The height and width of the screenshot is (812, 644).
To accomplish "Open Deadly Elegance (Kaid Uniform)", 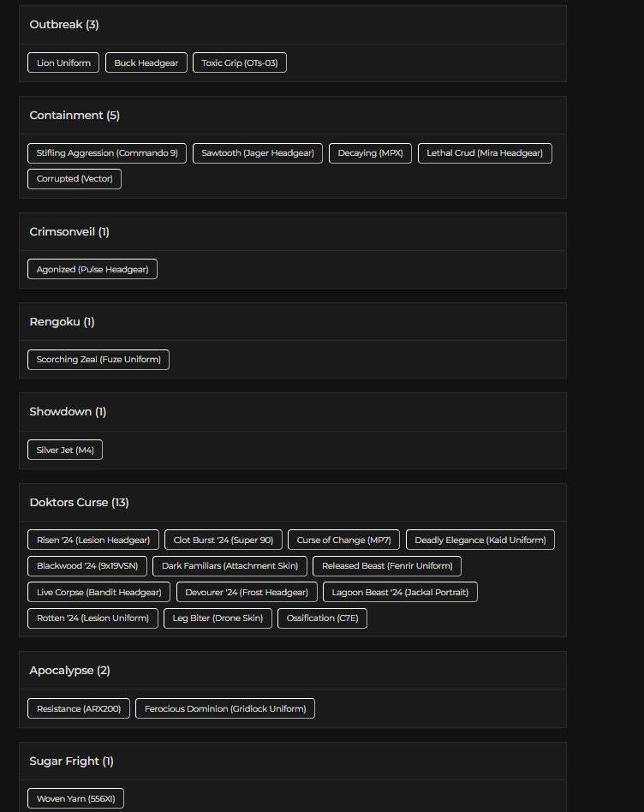I will 480,540.
